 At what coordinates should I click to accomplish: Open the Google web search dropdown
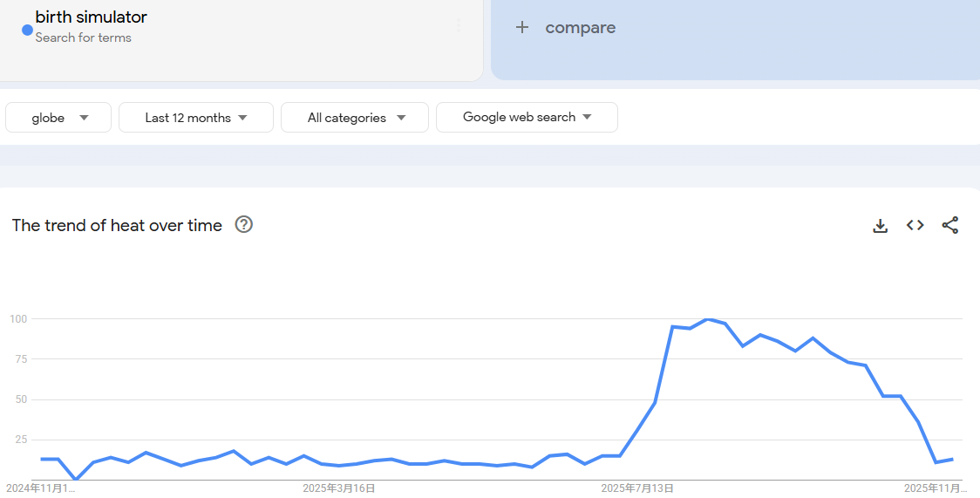tap(527, 117)
